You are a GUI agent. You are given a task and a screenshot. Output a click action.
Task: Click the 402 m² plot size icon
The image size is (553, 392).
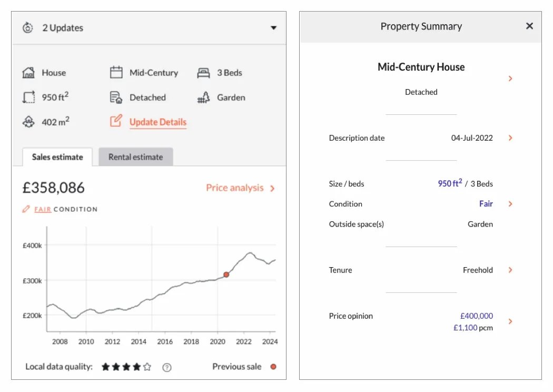28,122
